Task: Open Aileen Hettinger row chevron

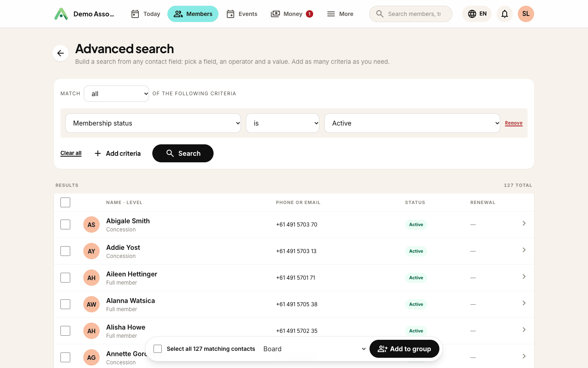Action: click(x=524, y=276)
